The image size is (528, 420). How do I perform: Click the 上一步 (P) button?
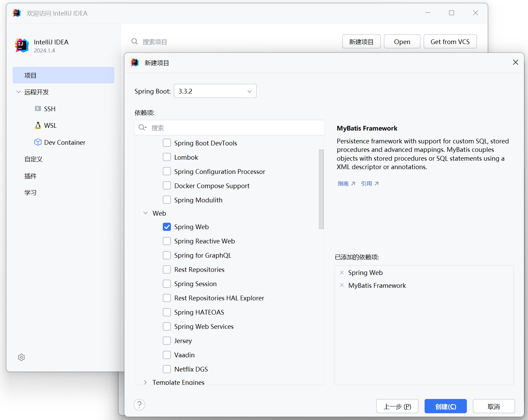click(397, 406)
